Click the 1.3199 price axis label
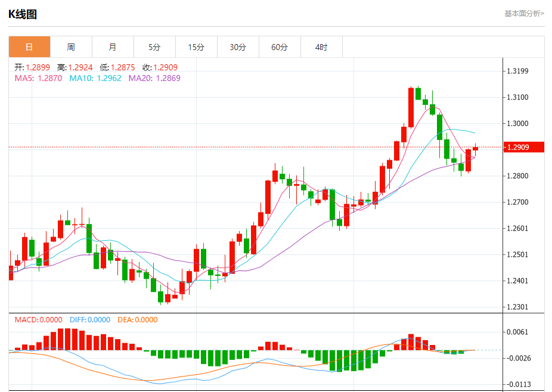The height and width of the screenshot is (392, 552). 517,71
